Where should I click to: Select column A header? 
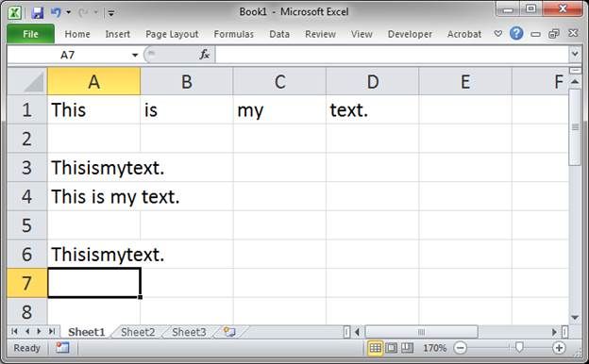pyautogui.click(x=93, y=81)
